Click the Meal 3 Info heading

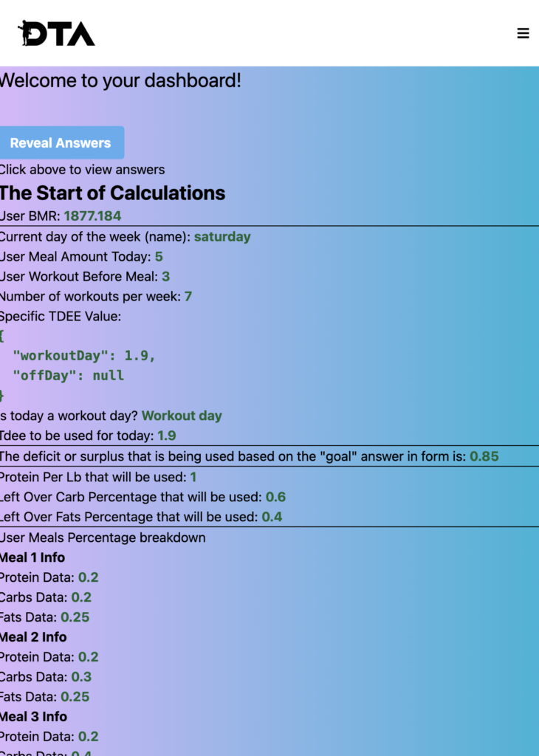pos(33,717)
